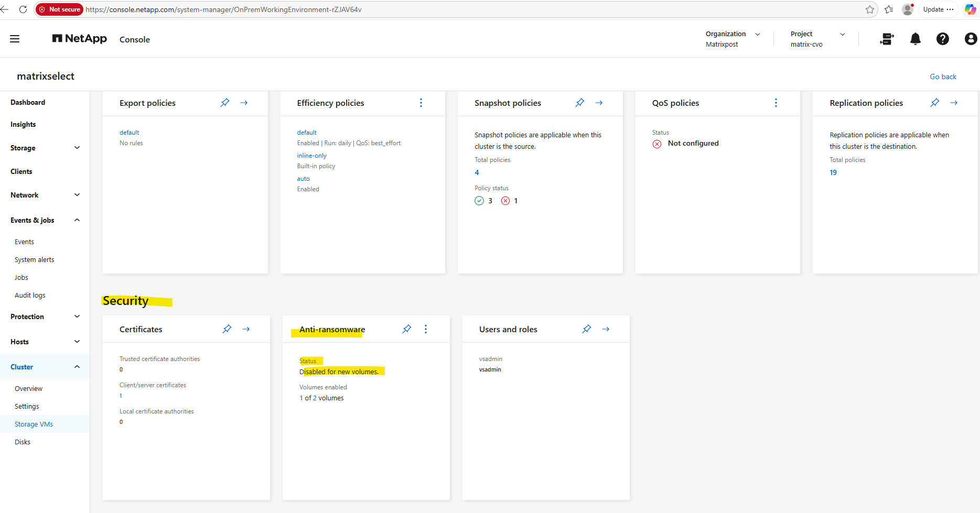Viewport: 980px width, 513px height.
Task: Click the Client/server certificates count 1
Action: 121,396
